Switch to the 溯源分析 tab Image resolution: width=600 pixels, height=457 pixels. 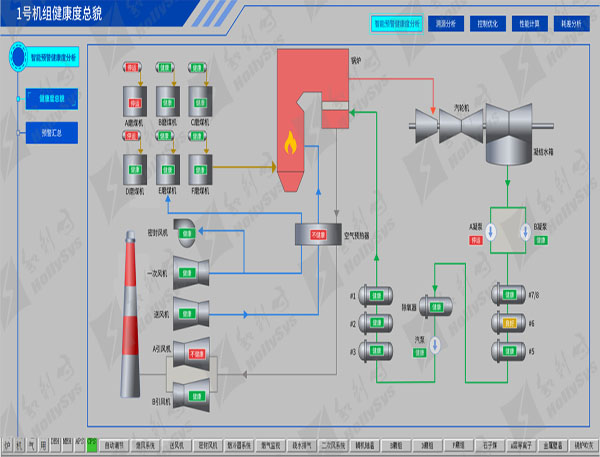coord(446,24)
